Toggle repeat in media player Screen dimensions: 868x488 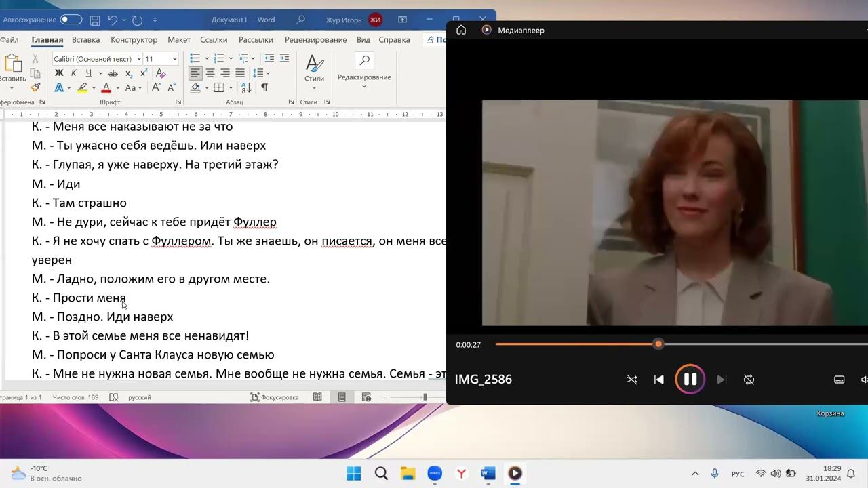749,380
